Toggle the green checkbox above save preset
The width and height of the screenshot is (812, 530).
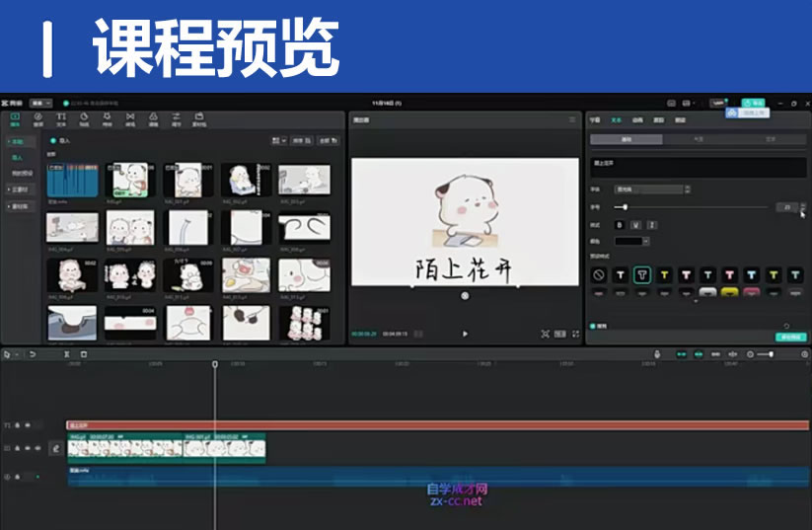coord(594,326)
